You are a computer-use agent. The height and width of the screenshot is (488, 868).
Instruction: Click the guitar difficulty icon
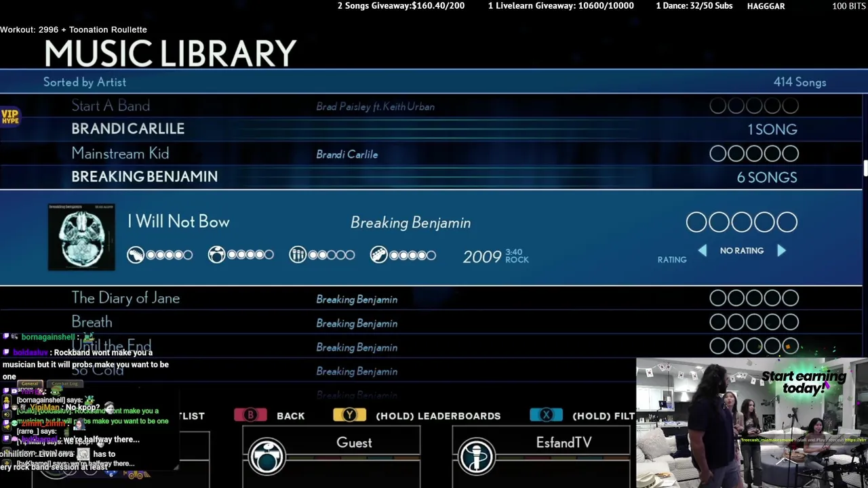coord(136,255)
